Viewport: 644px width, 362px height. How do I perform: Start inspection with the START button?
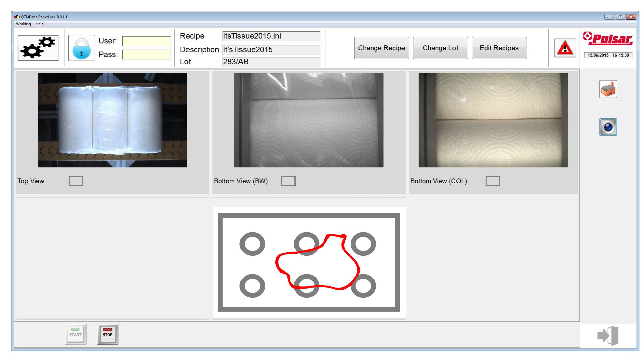click(x=75, y=334)
